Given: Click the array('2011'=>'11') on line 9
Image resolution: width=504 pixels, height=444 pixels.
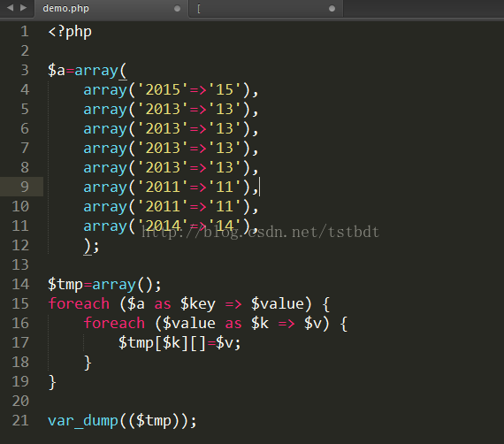Looking at the screenshot, I should tap(171, 188).
